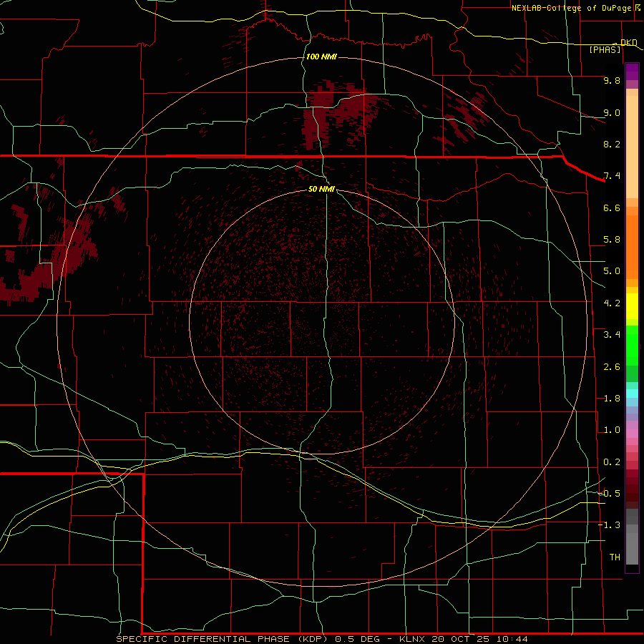Click the -0.5 value on color scale

pyautogui.click(x=609, y=494)
